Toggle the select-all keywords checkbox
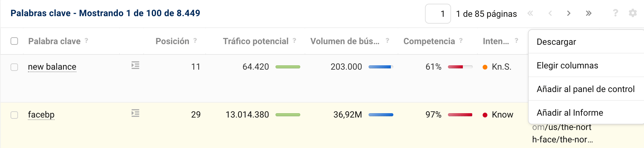This screenshot has width=644, height=148. [14, 41]
